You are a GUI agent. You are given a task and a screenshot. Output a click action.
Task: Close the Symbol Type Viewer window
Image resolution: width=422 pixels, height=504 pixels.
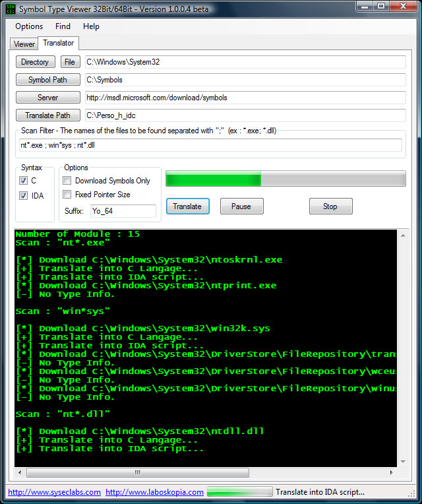click(403, 7)
